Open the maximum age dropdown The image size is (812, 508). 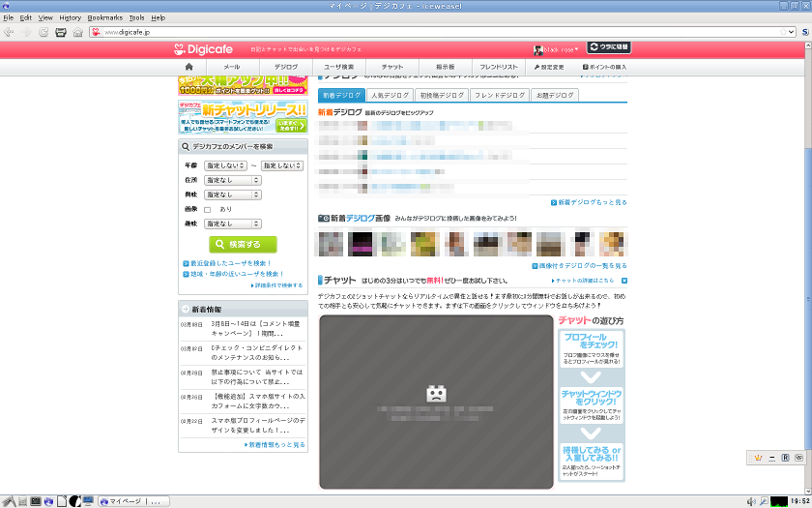(281, 165)
